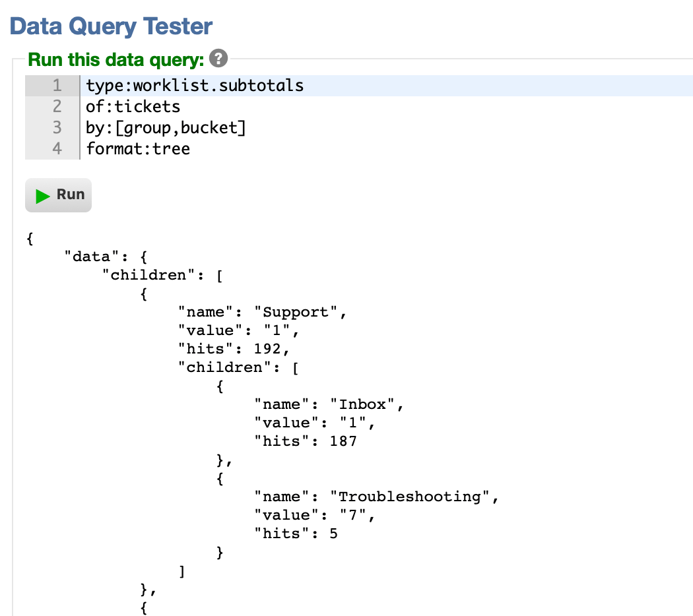Click '"value": "7"' in results

tap(315, 515)
